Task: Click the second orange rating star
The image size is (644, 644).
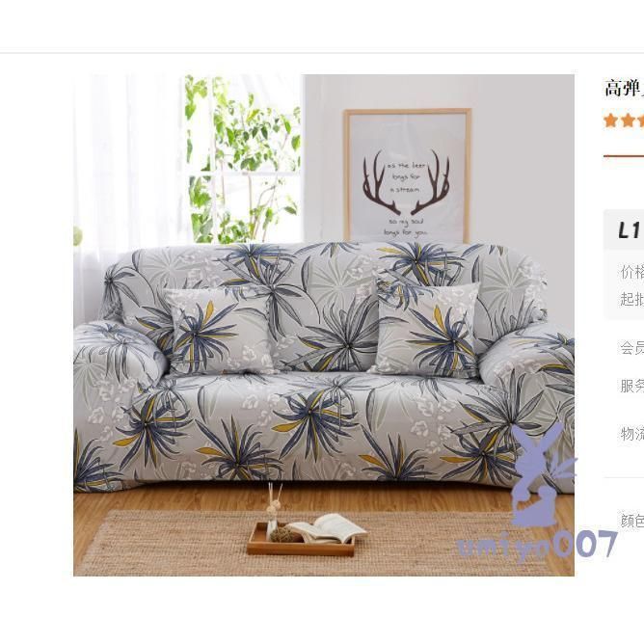Action: (628, 121)
